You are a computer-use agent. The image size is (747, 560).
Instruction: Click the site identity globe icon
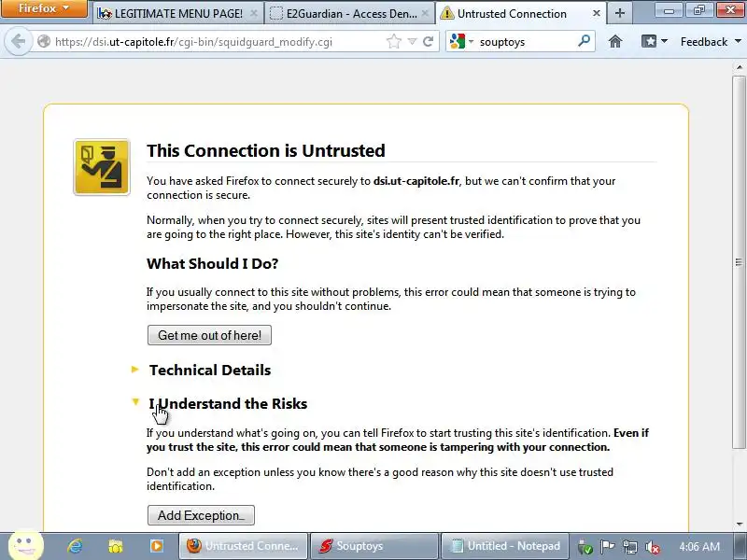pyautogui.click(x=44, y=41)
